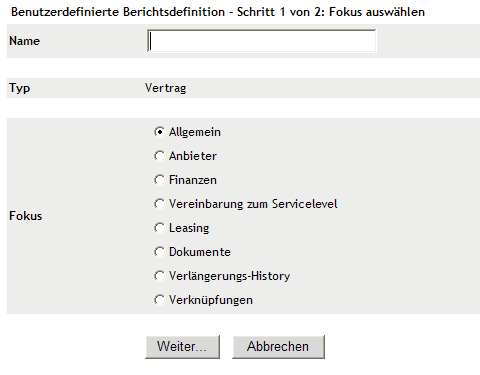The image size is (480, 375).
Task: Click the Verlängerungs-History label text
Action: tap(229, 276)
